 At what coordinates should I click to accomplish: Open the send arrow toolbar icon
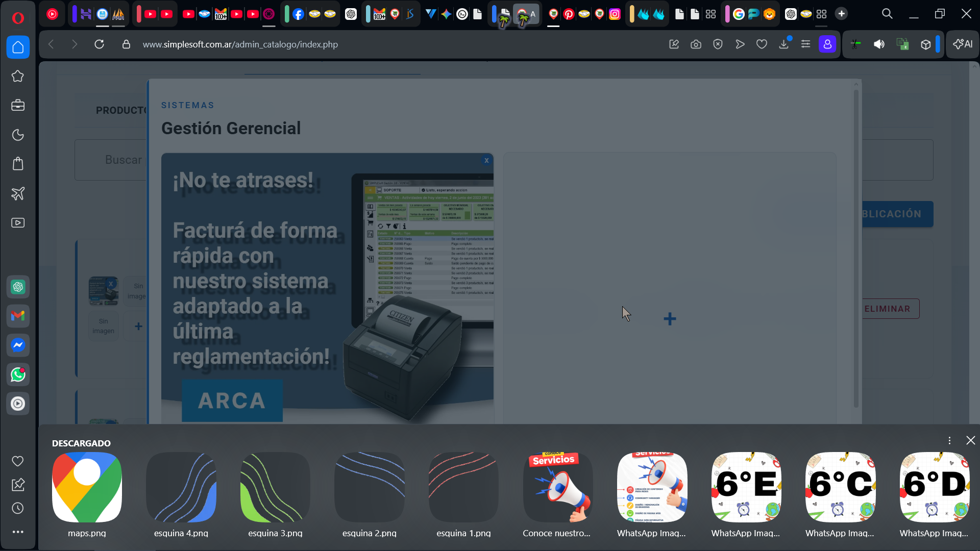740,44
